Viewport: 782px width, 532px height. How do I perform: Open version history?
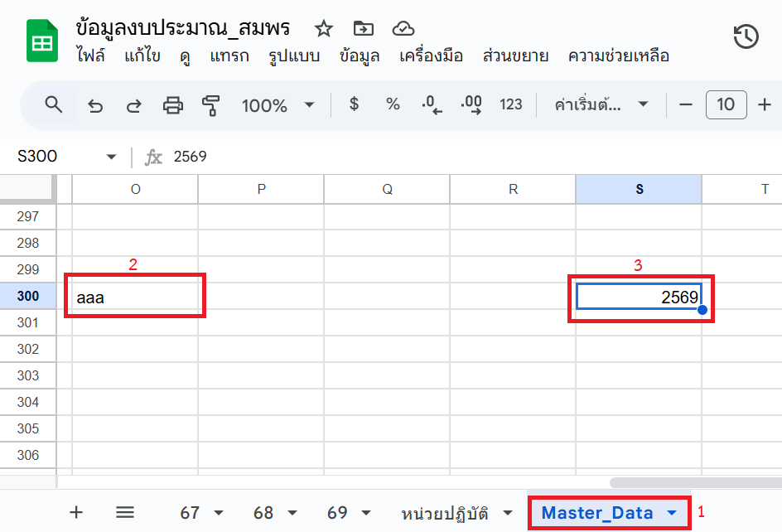[745, 37]
